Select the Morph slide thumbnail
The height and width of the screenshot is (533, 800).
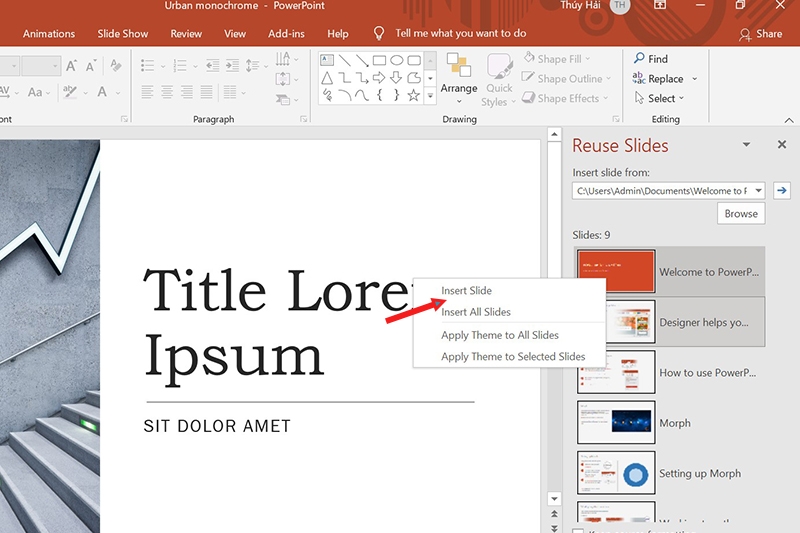click(x=616, y=422)
